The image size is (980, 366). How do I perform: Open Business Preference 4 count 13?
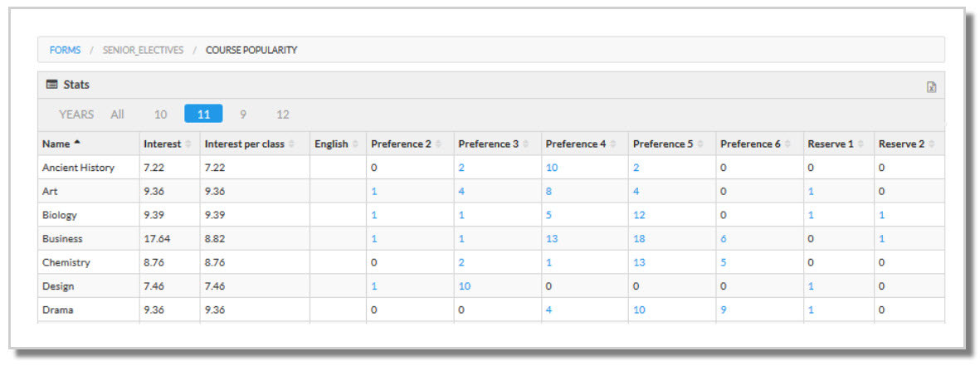click(x=551, y=238)
